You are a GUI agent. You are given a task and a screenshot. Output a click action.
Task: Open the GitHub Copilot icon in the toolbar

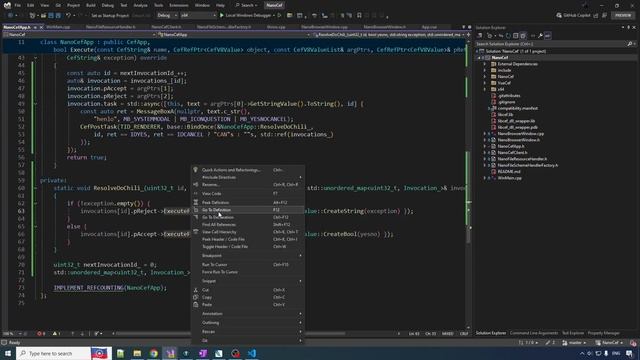[559, 16]
